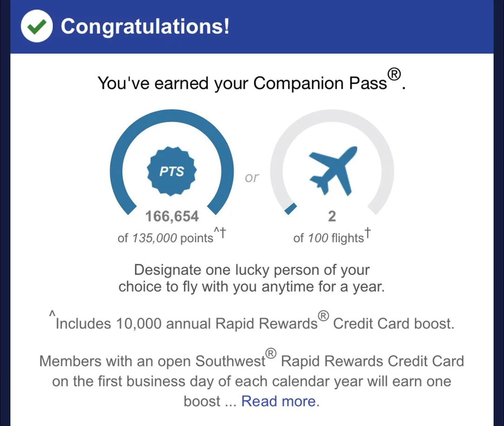Click the 10,000 annual Credit Card boost footnote
This screenshot has width=504, height=426.
coord(254,324)
